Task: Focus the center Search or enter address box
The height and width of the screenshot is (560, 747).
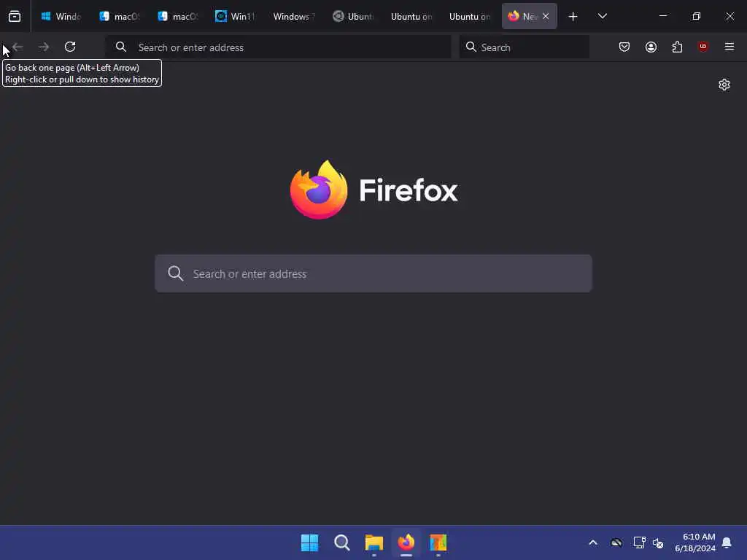Action: pyautogui.click(x=373, y=273)
